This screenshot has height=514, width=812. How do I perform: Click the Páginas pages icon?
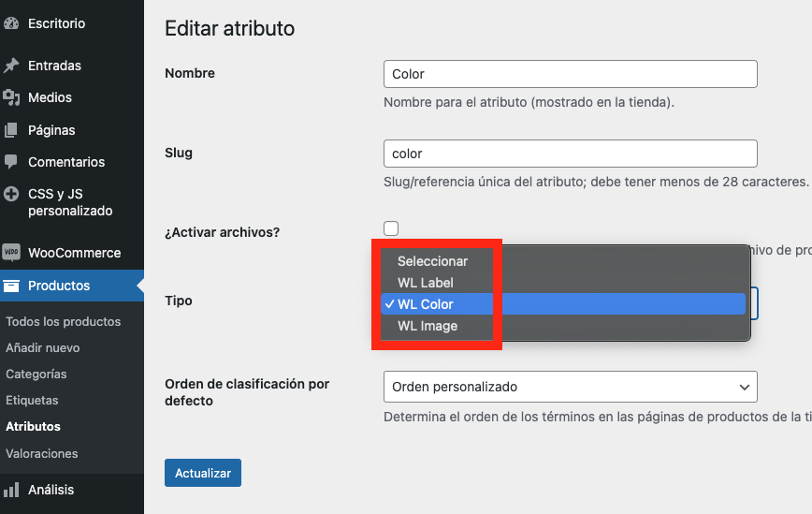[x=11, y=130]
